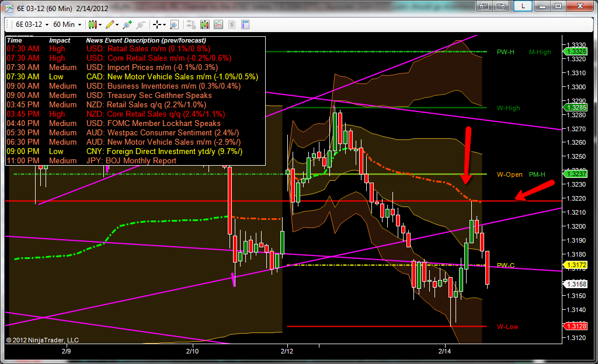Open the 60 Min interval dropdown

click(x=67, y=24)
